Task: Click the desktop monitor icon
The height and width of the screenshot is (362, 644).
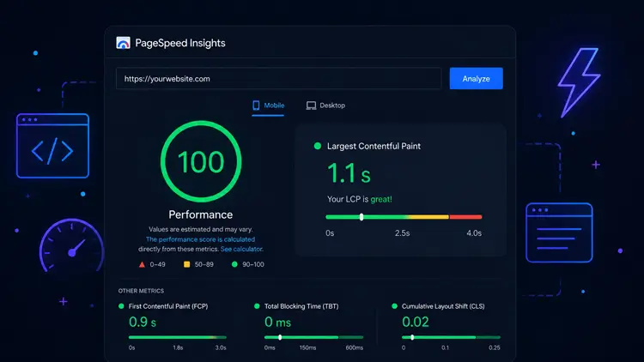Action: click(x=312, y=106)
